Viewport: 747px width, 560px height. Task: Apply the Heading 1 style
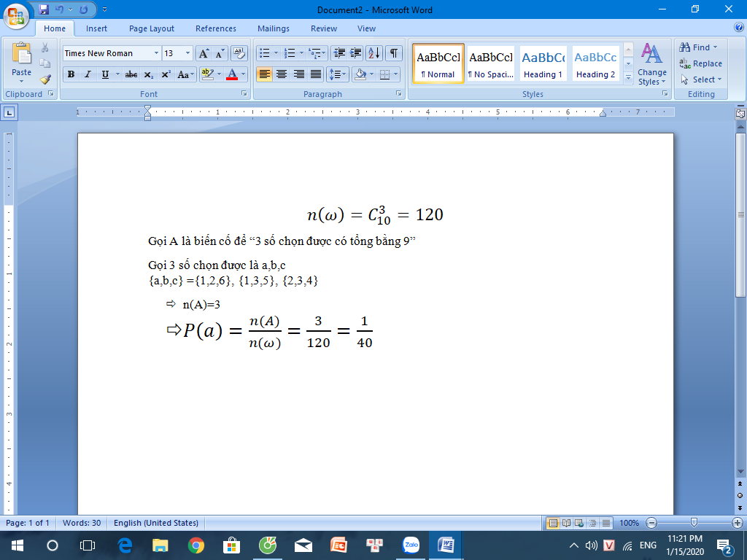(x=543, y=63)
